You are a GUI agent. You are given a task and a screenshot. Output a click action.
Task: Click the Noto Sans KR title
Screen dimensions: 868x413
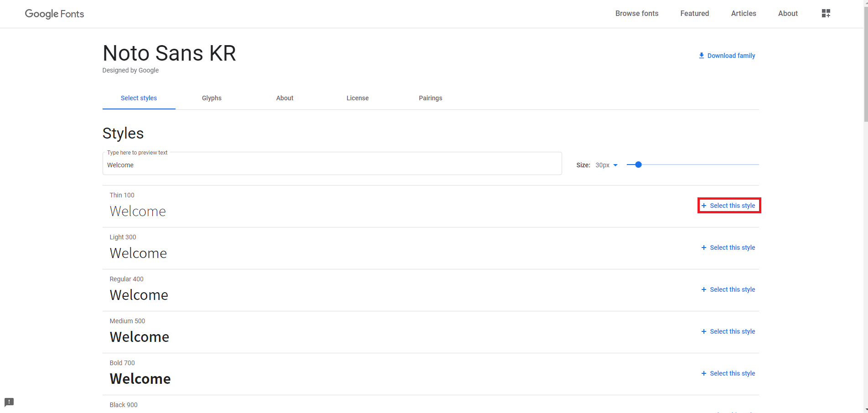pos(169,53)
